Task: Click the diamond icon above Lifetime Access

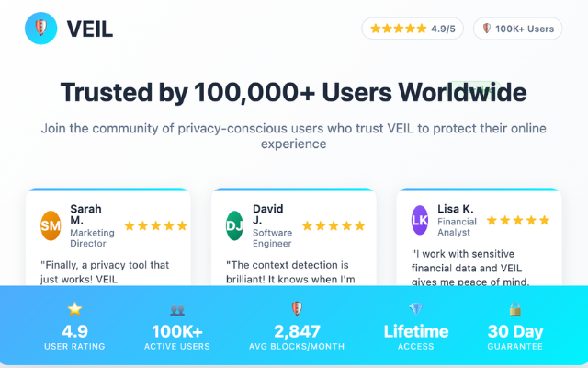Action: (415, 310)
